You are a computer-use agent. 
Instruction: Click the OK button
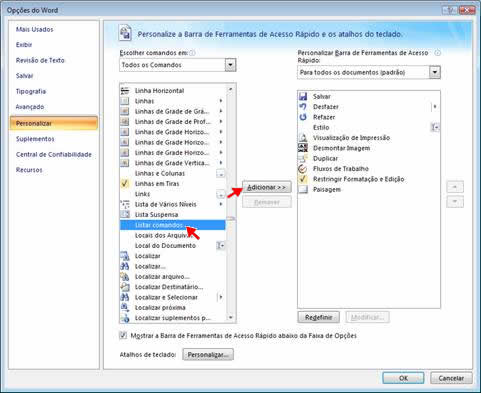403,378
